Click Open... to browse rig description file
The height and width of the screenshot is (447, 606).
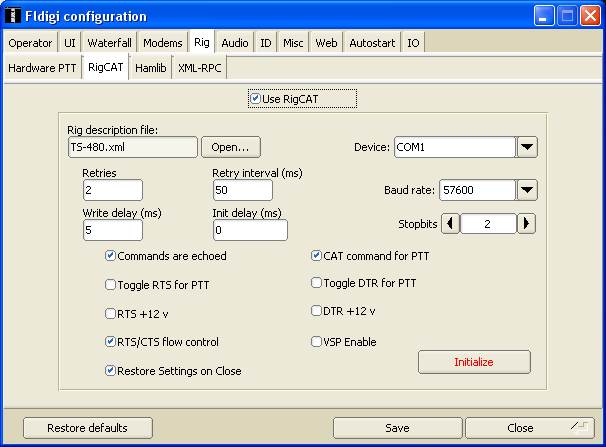pos(230,147)
